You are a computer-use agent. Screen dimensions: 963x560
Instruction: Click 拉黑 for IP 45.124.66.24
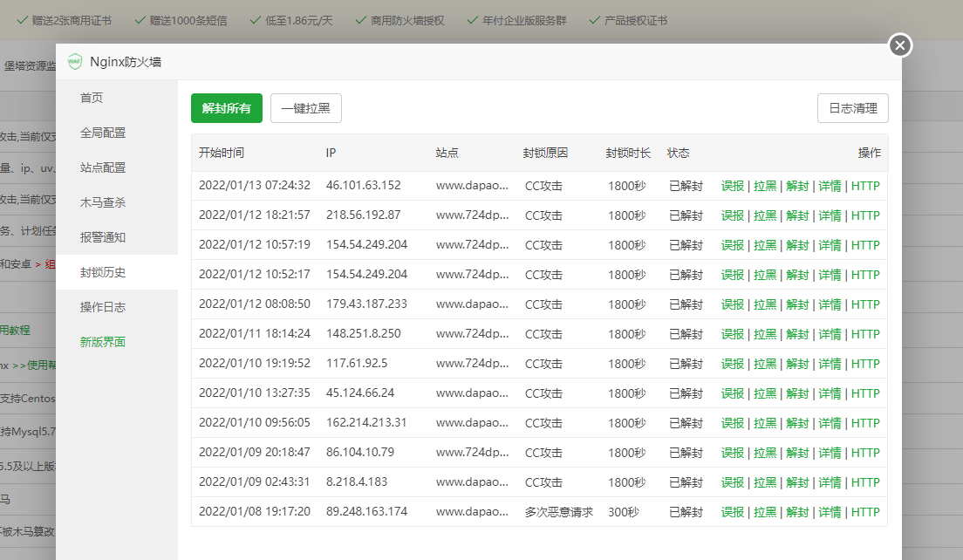click(765, 393)
